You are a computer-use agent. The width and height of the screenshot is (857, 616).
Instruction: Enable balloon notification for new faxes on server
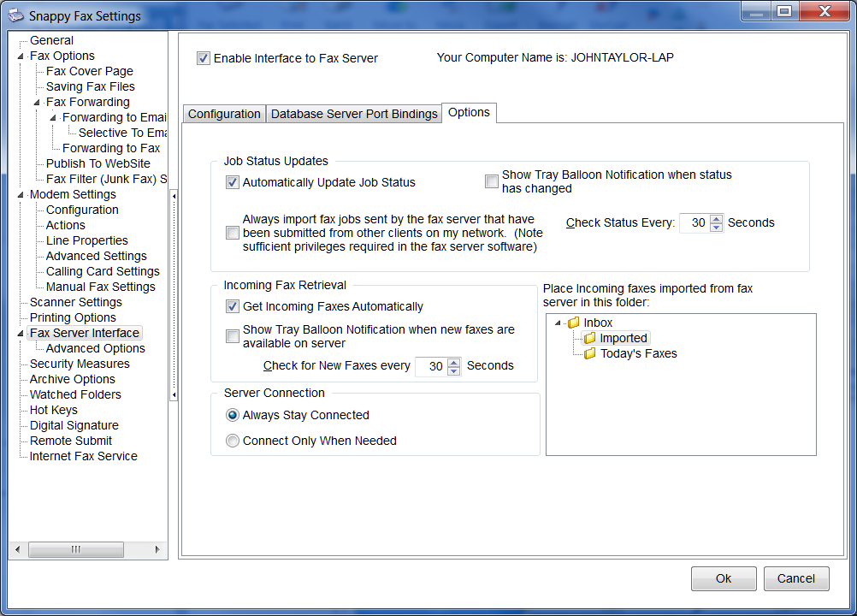coord(233,336)
